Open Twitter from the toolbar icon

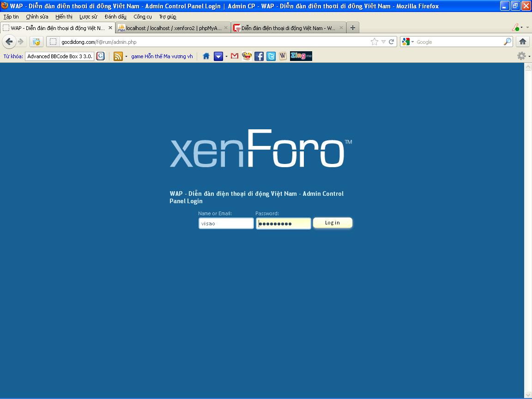click(x=271, y=56)
